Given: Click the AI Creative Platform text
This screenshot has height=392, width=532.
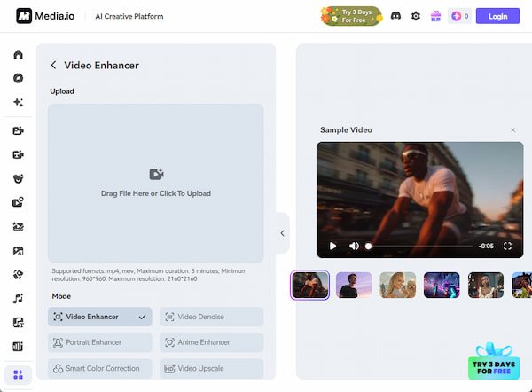Looking at the screenshot, I should coord(129,16).
